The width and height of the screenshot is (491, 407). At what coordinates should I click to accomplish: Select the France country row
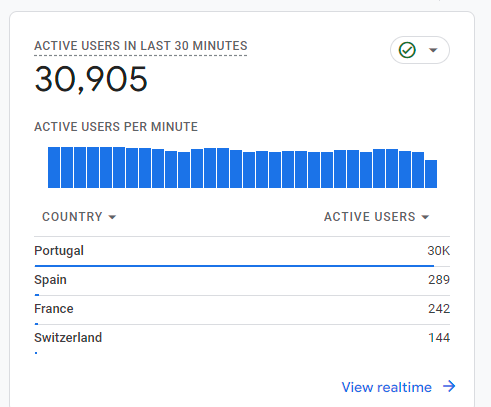(x=242, y=310)
